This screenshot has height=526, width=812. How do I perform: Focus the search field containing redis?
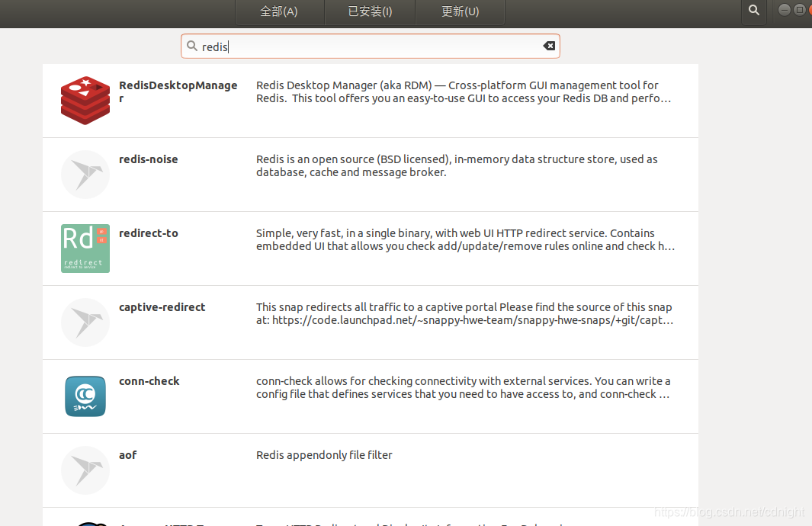pyautogui.click(x=371, y=46)
